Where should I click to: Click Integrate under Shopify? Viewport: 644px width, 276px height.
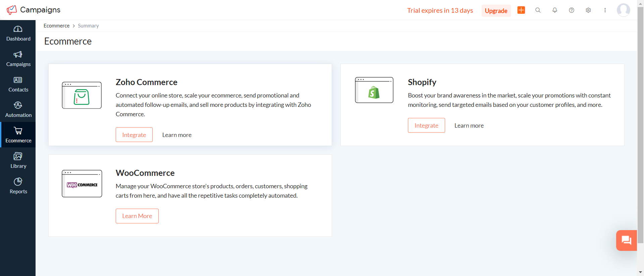[x=426, y=125]
